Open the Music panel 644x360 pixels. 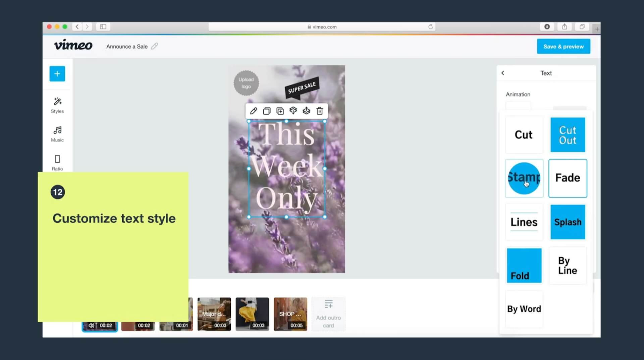tap(57, 134)
